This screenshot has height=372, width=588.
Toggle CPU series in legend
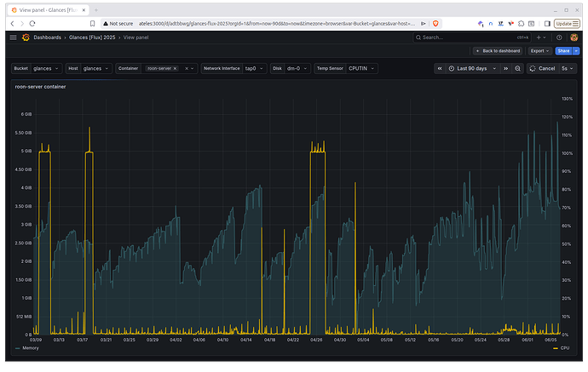(562, 348)
